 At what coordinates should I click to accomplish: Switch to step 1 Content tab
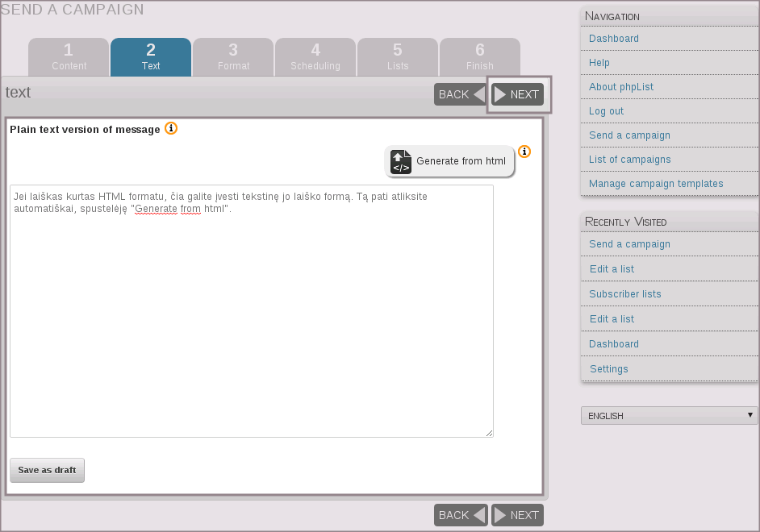coord(69,57)
